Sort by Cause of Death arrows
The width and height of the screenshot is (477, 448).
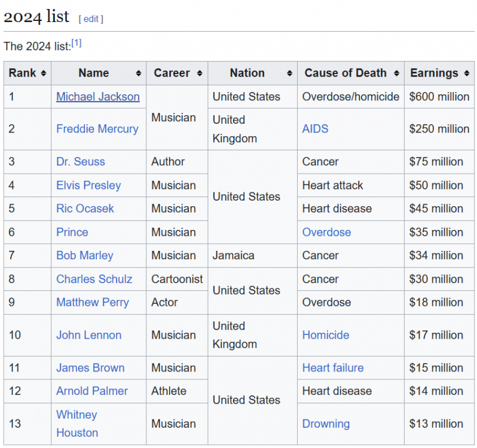(x=396, y=73)
